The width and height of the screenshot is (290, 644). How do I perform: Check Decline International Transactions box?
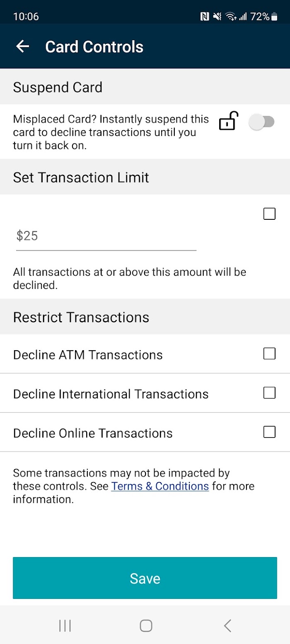tap(269, 393)
